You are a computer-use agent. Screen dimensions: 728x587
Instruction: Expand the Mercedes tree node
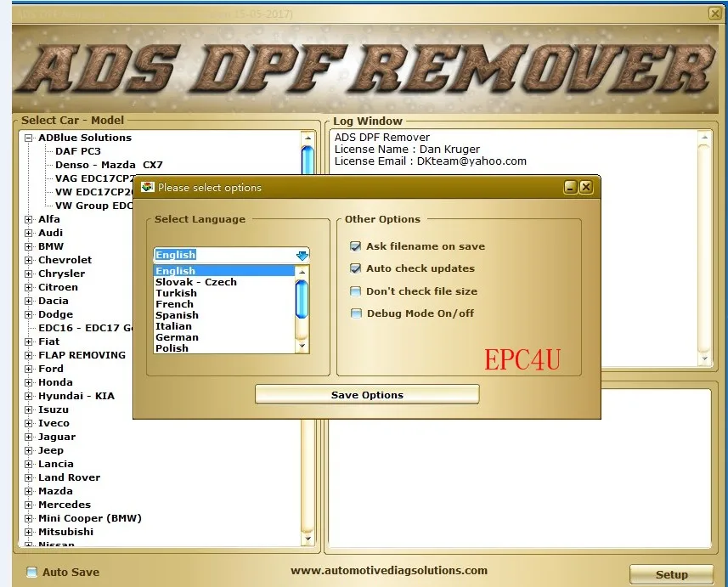click(29, 505)
